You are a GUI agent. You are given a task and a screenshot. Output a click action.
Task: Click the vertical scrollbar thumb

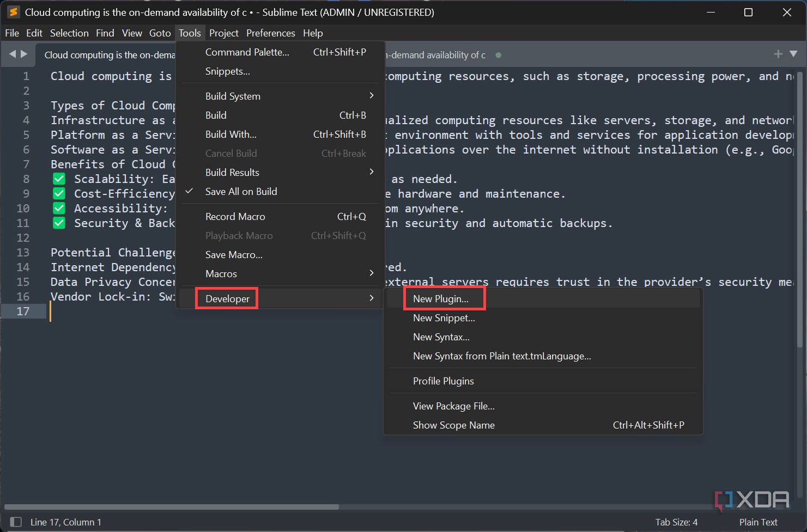coord(800,210)
